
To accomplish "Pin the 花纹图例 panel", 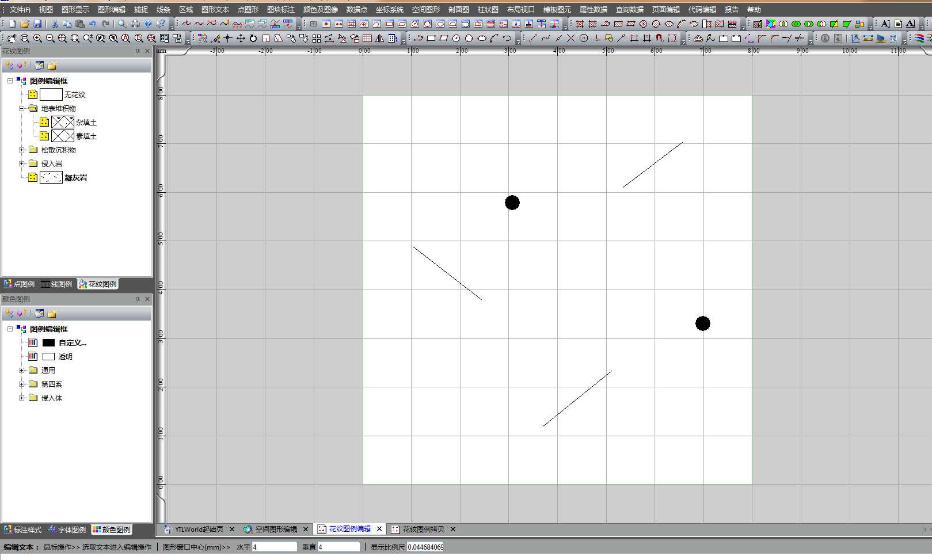I will tap(138, 51).
